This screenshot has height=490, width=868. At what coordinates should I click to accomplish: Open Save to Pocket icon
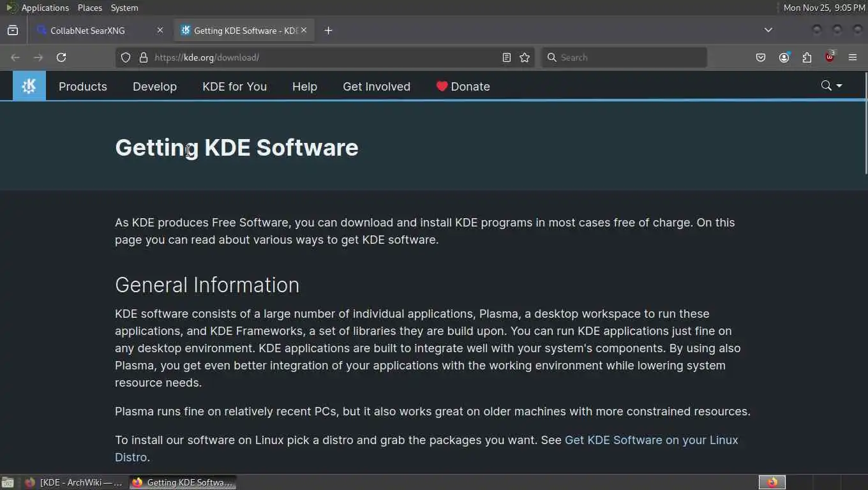point(761,57)
